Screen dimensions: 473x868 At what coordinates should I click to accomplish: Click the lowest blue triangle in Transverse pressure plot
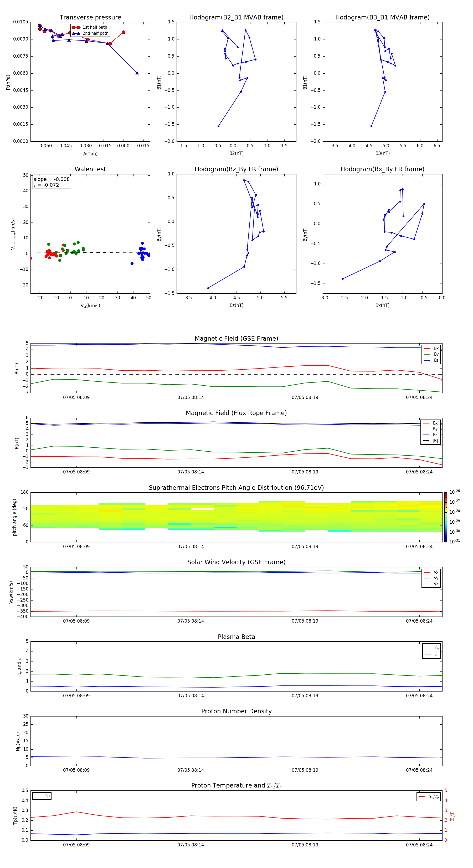point(137,73)
